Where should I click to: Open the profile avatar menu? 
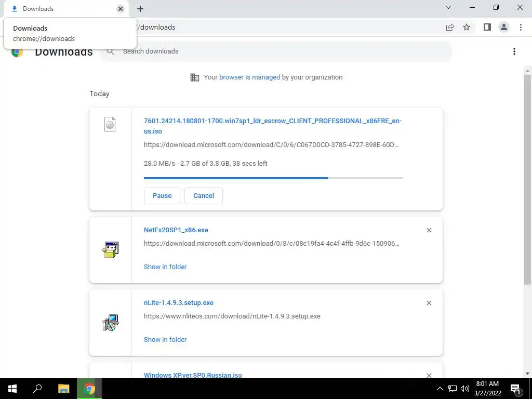tap(504, 27)
